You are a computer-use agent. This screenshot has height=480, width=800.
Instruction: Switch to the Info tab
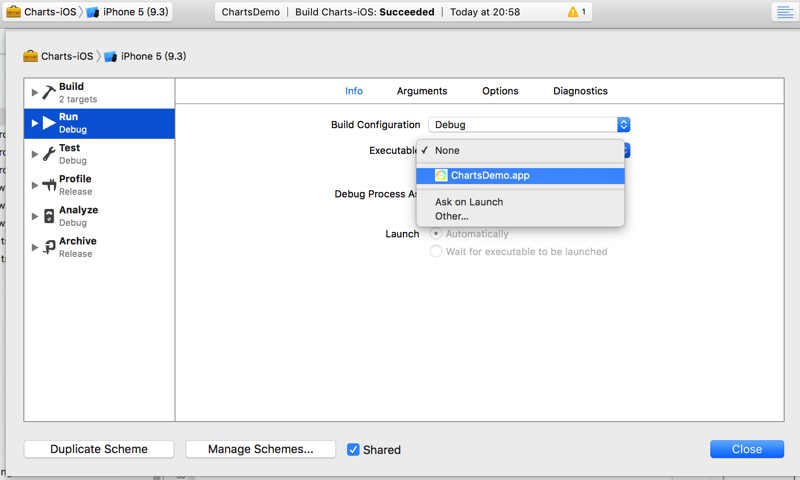[354, 91]
